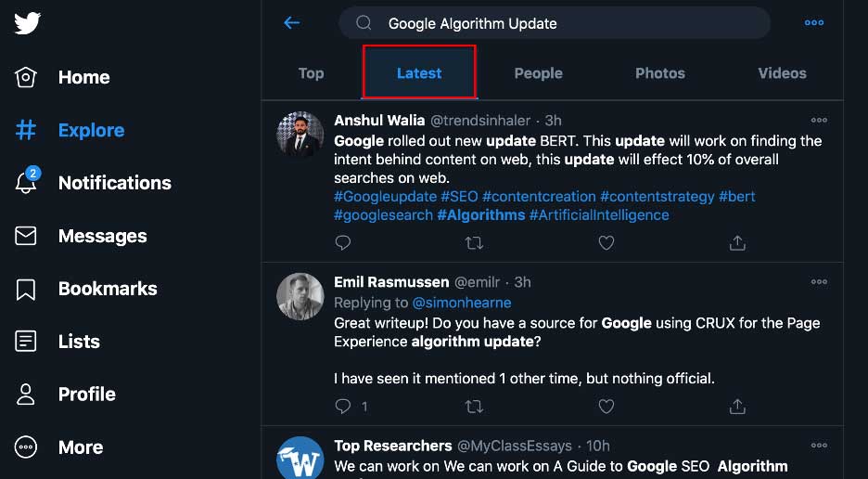Open the #ArtificialIntelligence hashtag
Image resolution: width=868 pixels, height=479 pixels.
599,215
